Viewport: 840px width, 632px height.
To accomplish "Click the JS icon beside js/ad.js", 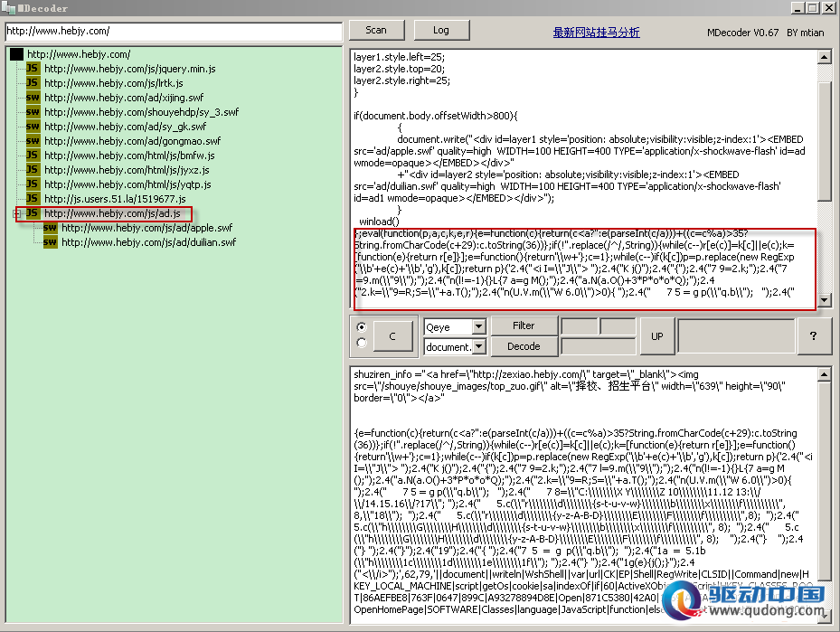I will 33,213.
